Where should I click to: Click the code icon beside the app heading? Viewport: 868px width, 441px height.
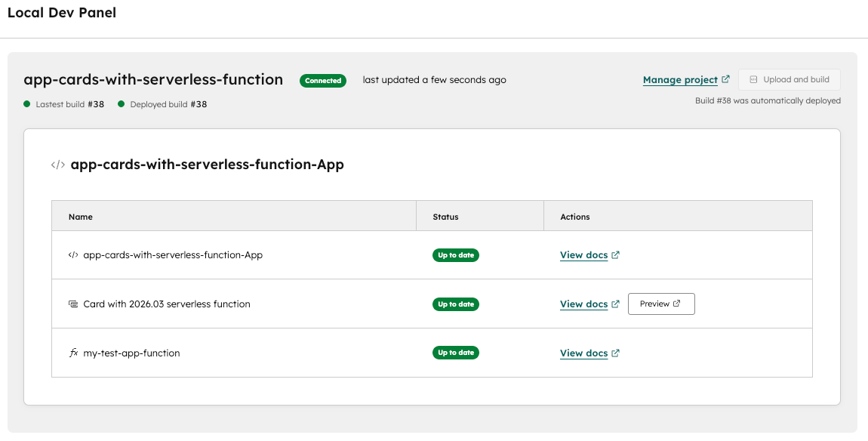(x=57, y=165)
